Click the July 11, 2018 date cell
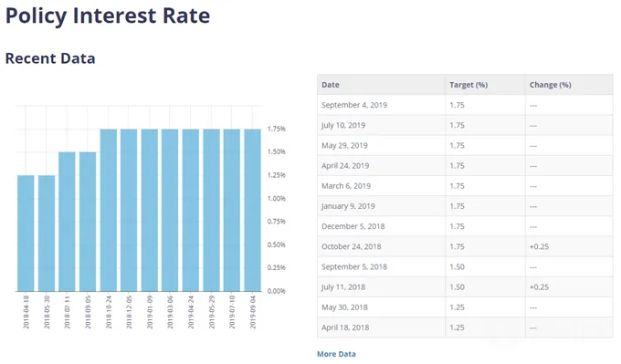 pyautogui.click(x=343, y=286)
